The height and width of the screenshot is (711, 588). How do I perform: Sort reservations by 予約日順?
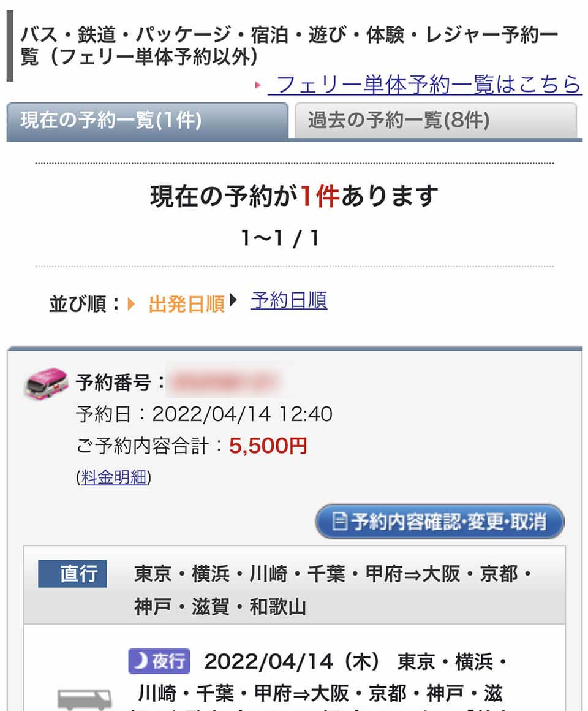click(289, 300)
